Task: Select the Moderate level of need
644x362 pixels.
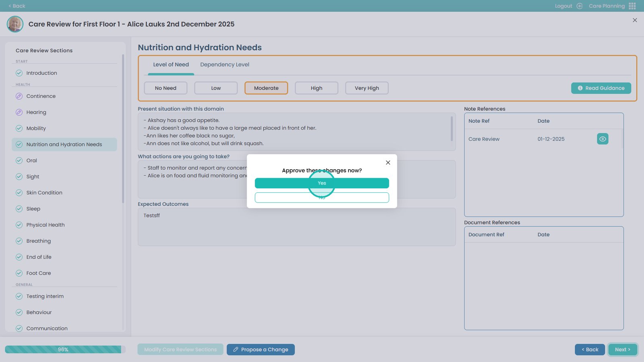Action: [x=266, y=88]
